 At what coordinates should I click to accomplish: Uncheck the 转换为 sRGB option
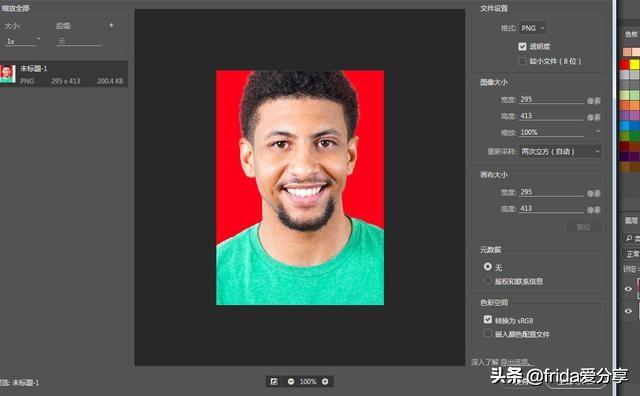488,319
